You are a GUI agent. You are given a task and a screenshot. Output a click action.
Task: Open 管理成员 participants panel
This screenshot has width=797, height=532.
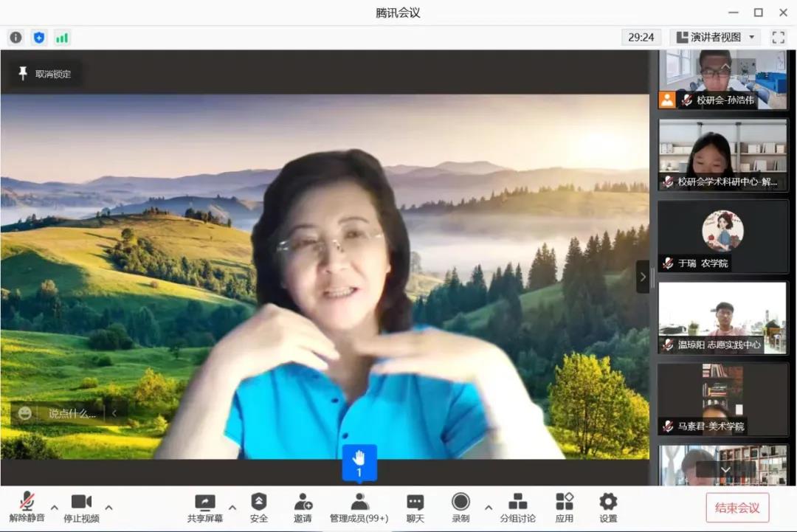point(359,508)
